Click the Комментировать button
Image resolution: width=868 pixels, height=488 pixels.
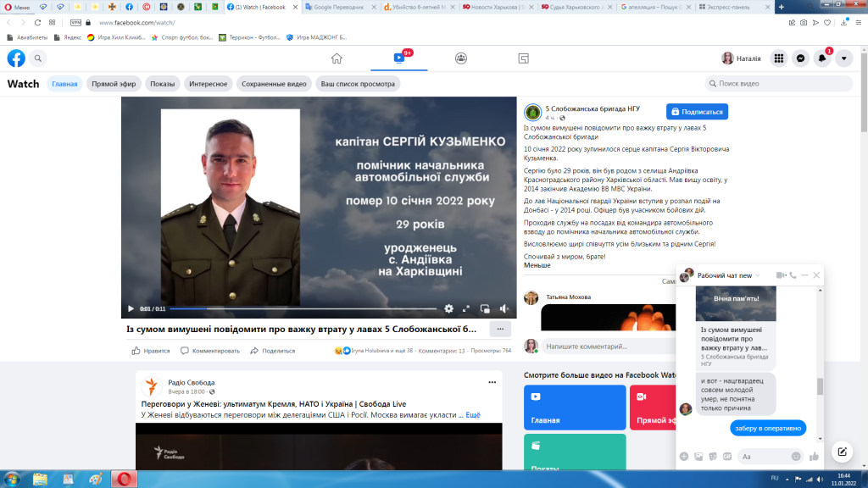coord(210,351)
